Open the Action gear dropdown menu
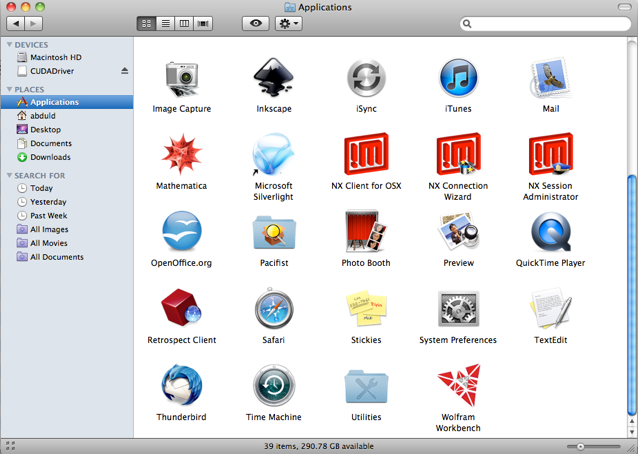This screenshot has width=638, height=454. click(x=288, y=23)
